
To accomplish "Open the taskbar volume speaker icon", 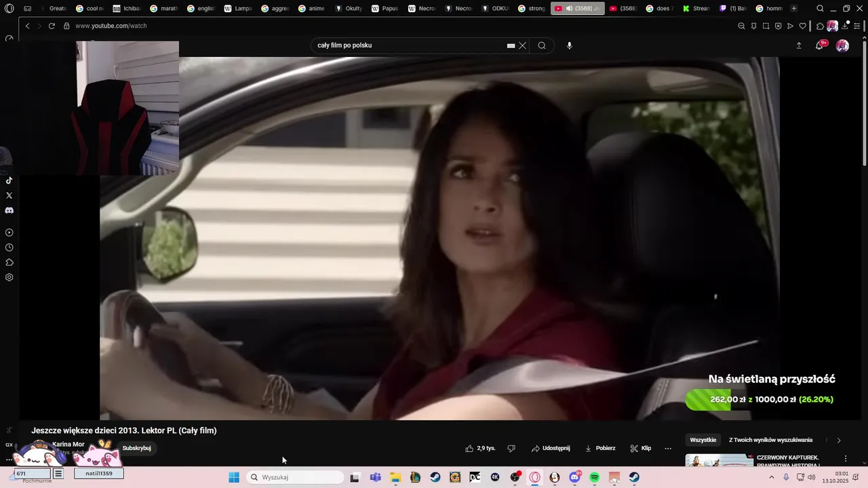I will pyautogui.click(x=812, y=477).
